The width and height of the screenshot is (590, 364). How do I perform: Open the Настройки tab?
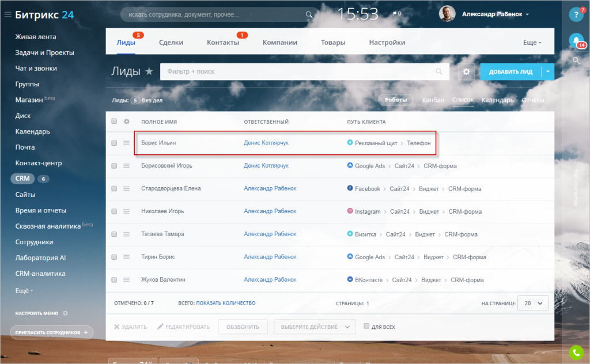[387, 43]
